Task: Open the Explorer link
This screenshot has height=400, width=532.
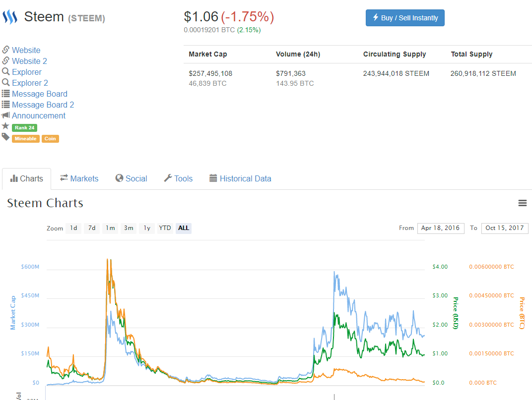Action: 27,72
